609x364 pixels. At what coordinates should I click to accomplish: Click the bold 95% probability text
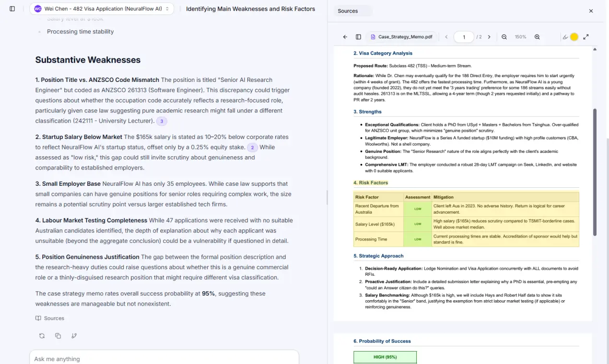[x=208, y=294]
